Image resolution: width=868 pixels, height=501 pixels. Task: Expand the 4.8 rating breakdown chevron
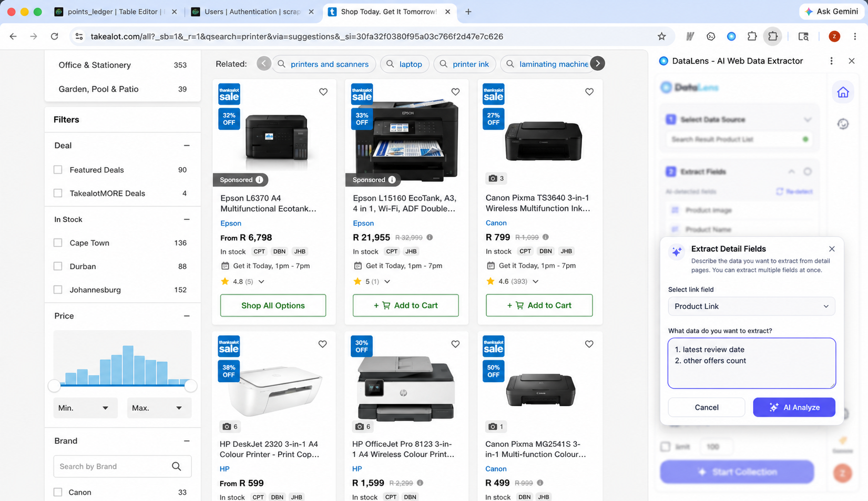pos(261,282)
